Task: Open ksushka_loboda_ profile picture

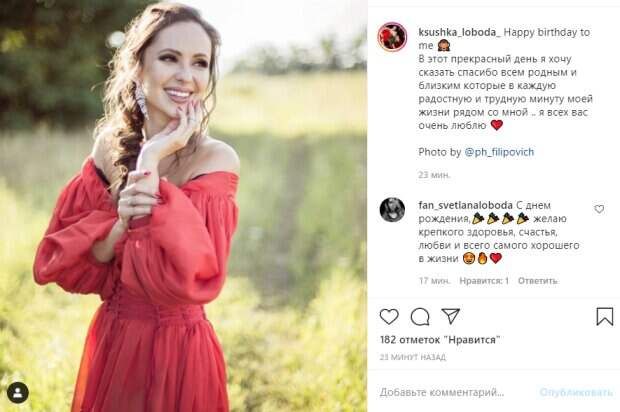Action: 392,37
